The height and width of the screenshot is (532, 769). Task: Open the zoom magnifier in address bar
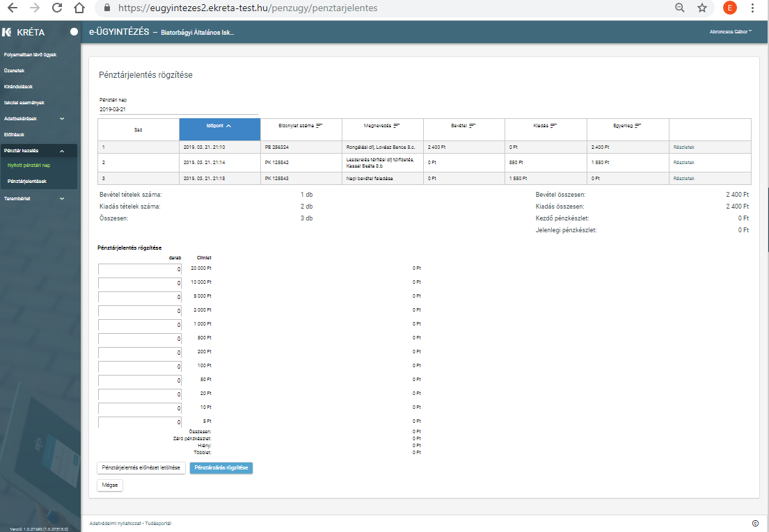(680, 8)
